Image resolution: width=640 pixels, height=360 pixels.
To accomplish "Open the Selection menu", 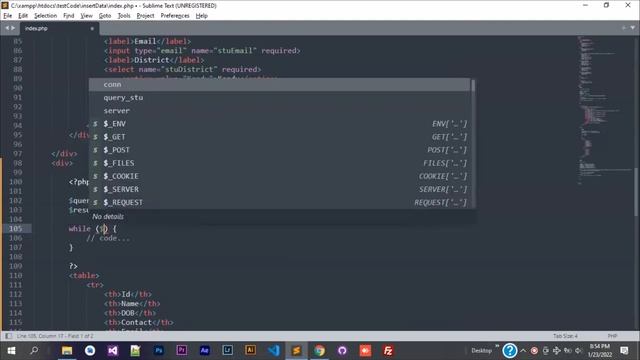I will (45, 16).
